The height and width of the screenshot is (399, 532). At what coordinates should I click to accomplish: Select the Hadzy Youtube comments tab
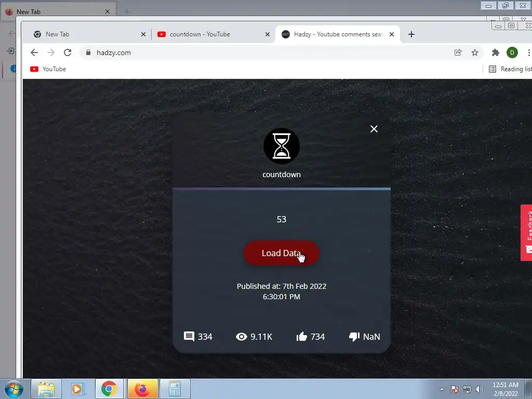coord(338,34)
